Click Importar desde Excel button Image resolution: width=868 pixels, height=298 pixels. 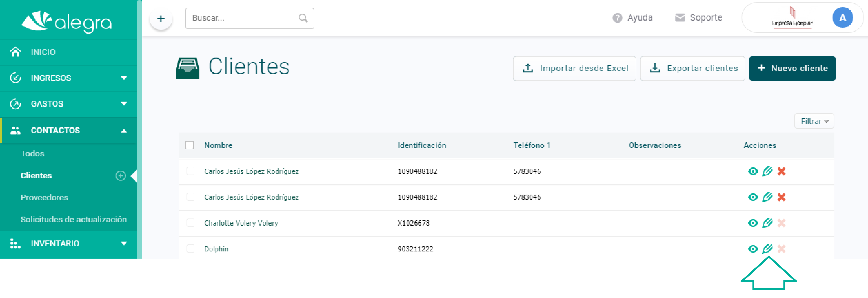[575, 69]
